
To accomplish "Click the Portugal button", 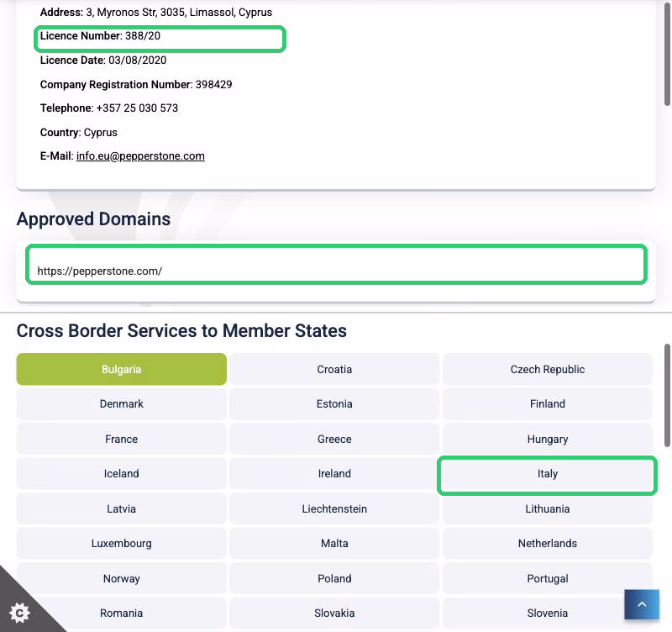I will (x=548, y=579).
